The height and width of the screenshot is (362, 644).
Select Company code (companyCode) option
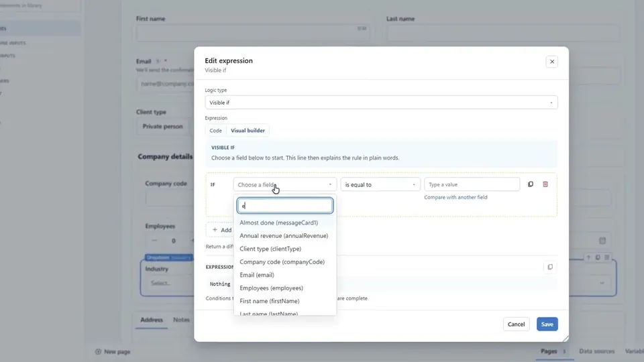click(285, 262)
